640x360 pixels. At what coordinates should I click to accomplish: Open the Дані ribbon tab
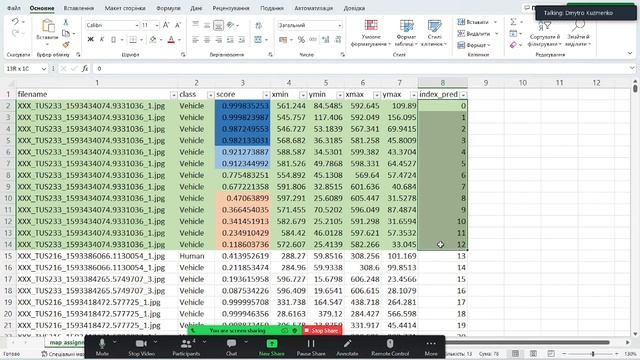coord(196,8)
